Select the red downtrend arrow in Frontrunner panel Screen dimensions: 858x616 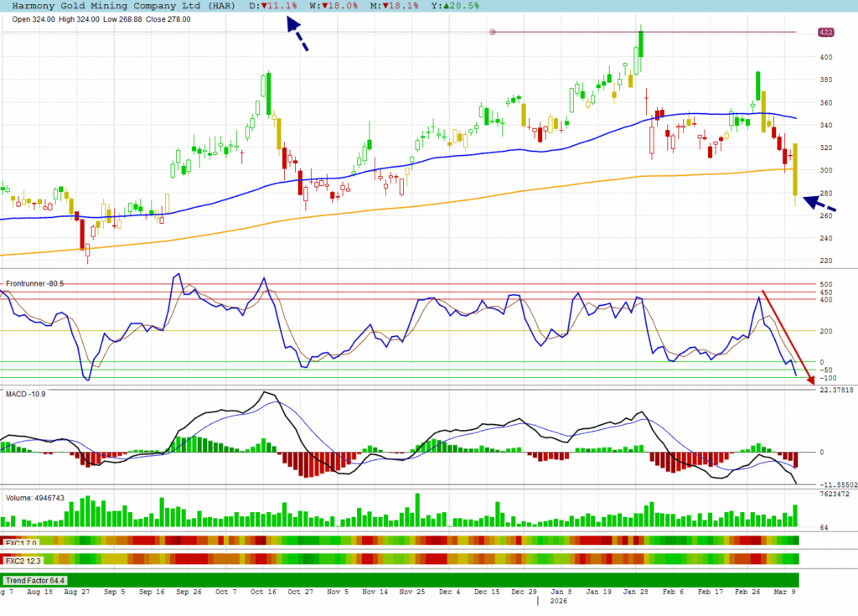point(786,337)
